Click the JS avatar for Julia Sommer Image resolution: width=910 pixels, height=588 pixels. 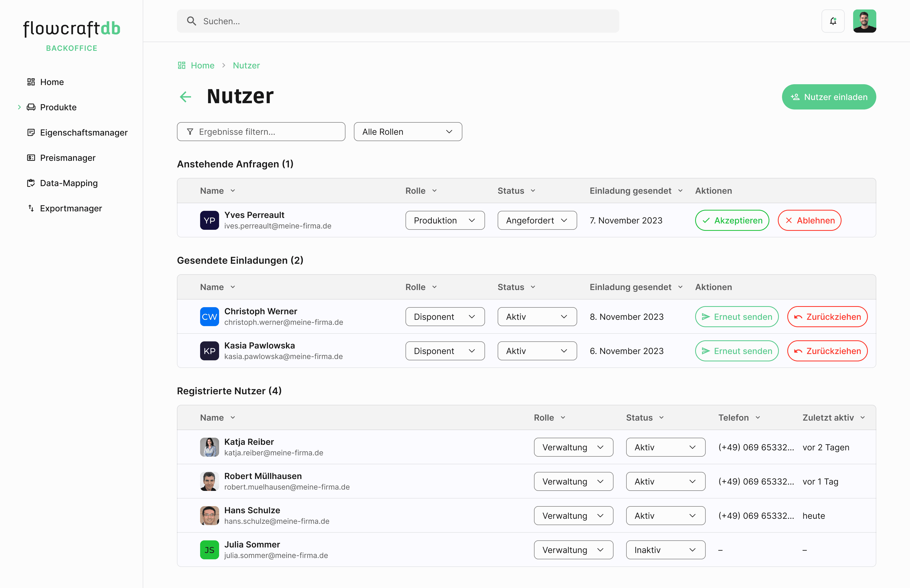coord(209,550)
